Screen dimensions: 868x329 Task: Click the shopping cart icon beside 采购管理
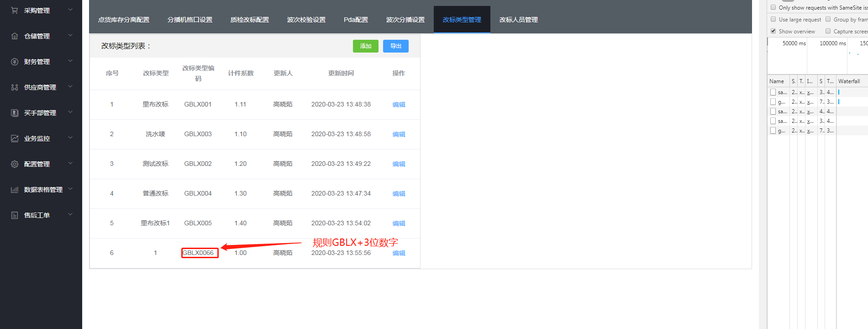(15, 10)
